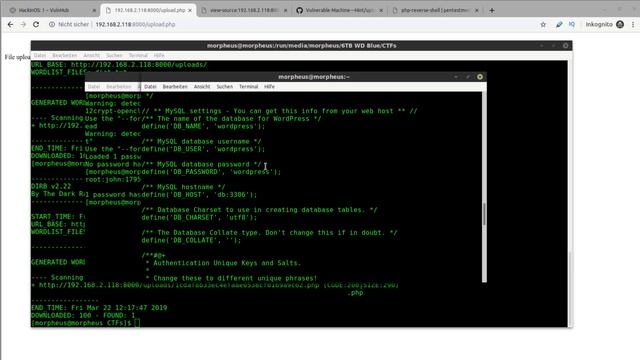The image size is (640, 360).
Task: Open Ansicht menu in CTFs terminal
Action: click(91, 55)
